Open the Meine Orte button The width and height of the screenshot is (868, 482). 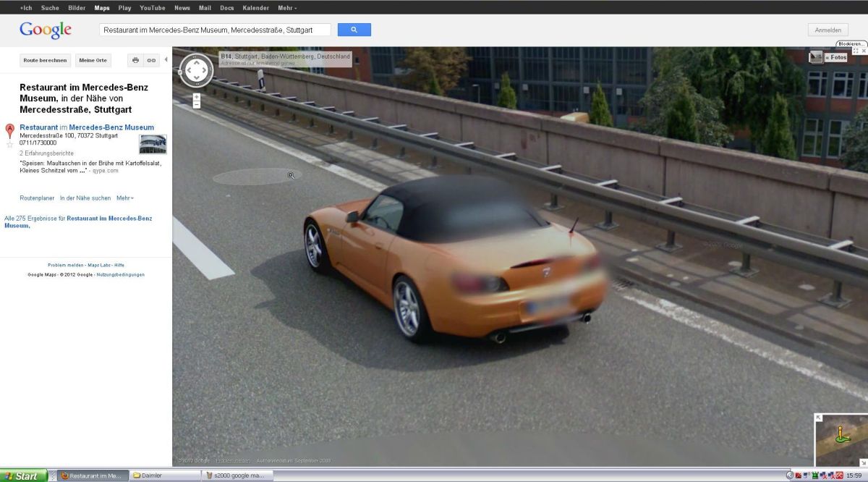click(93, 60)
